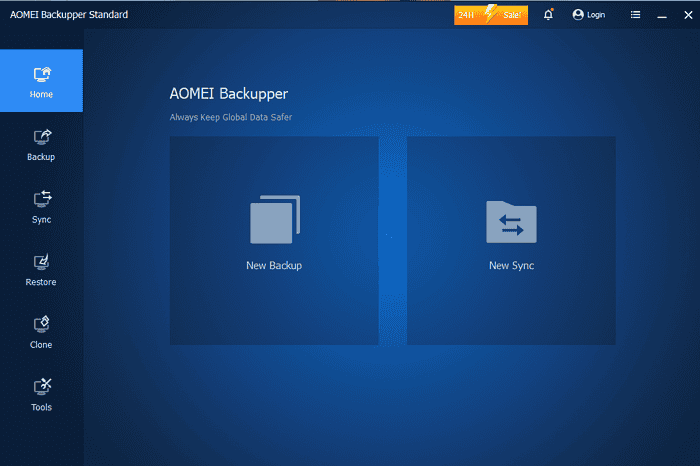Open the 24H Sale banner
Viewport: 700px width, 466px height.
tap(491, 15)
